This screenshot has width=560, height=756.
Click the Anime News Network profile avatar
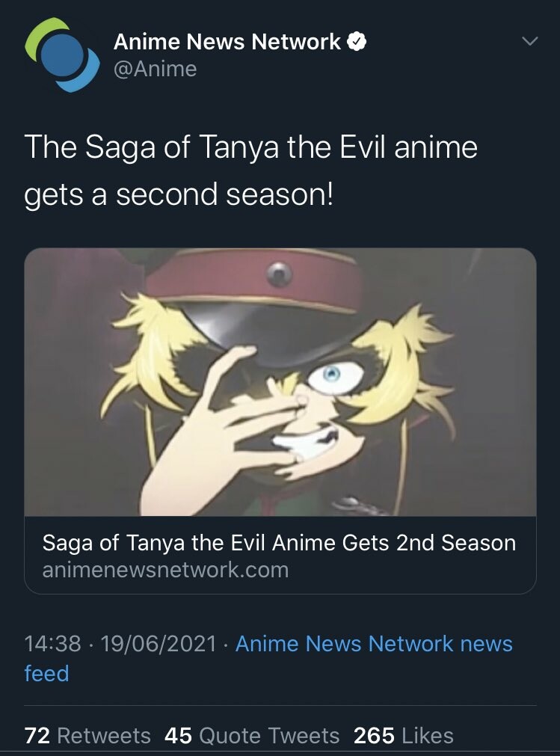click(x=62, y=55)
